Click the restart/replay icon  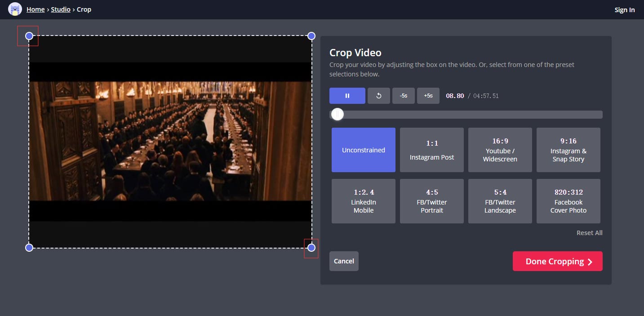(378, 95)
